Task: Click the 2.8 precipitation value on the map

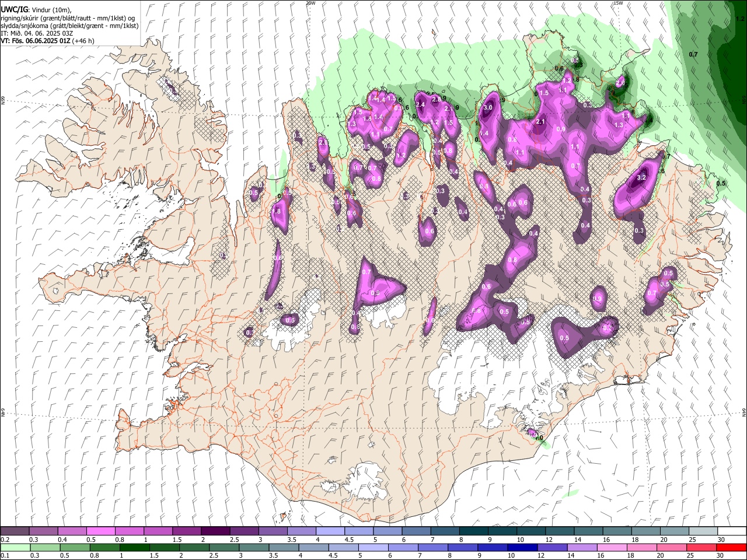Action: [x=437, y=100]
